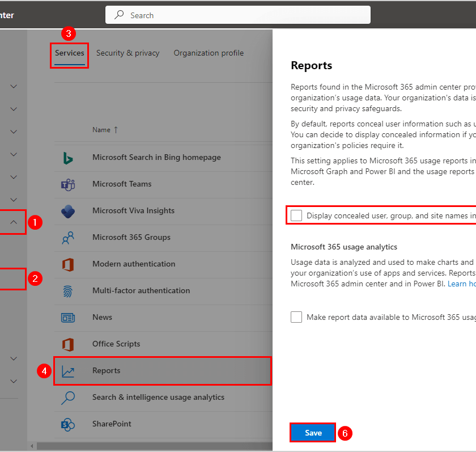
Task: Click the Modern authentication Office icon
Action: point(68,264)
